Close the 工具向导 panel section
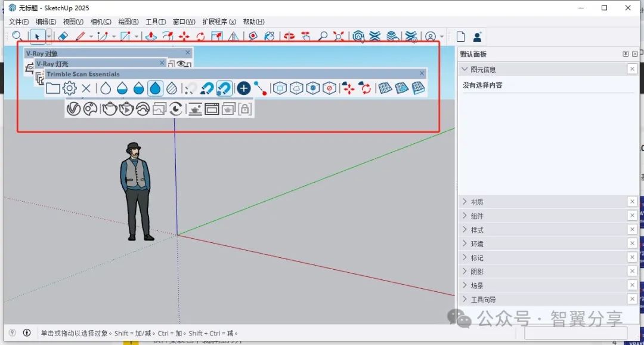Viewport: 644px width, 345px height. point(633,299)
